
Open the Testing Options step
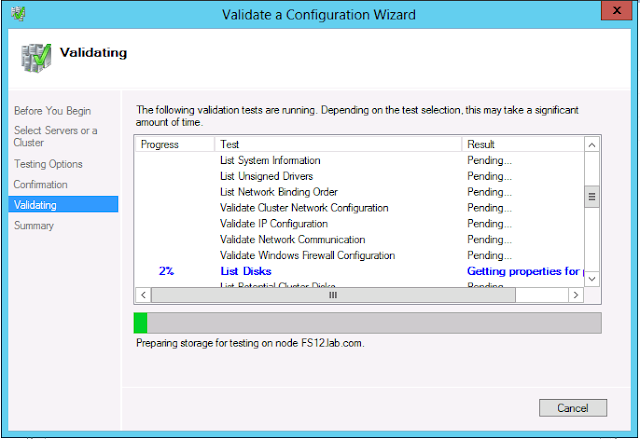tap(48, 164)
